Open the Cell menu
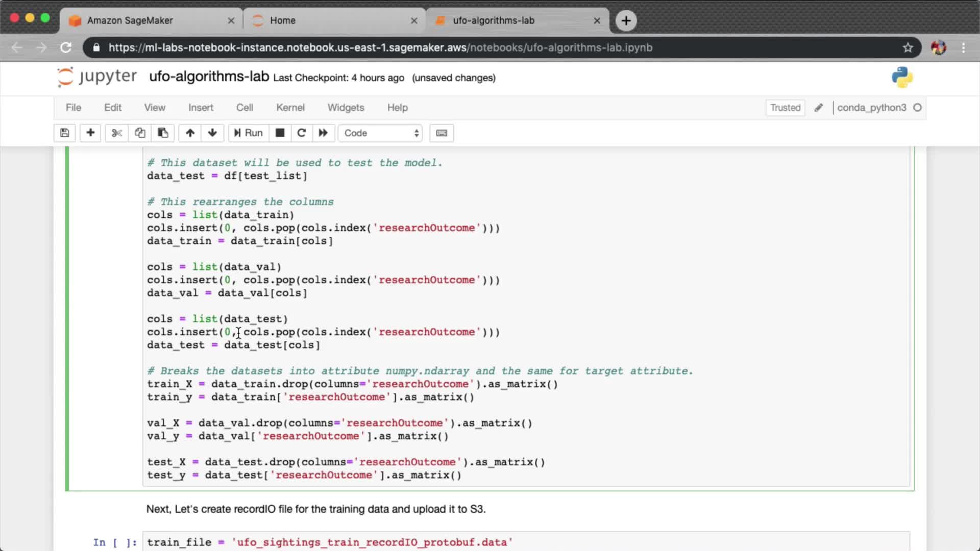 tap(244, 108)
